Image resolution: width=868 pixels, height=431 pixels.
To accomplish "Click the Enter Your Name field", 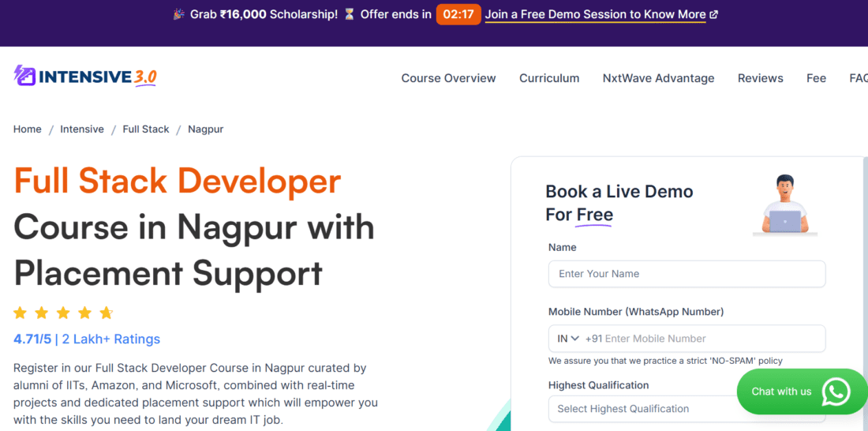I will 687,274.
